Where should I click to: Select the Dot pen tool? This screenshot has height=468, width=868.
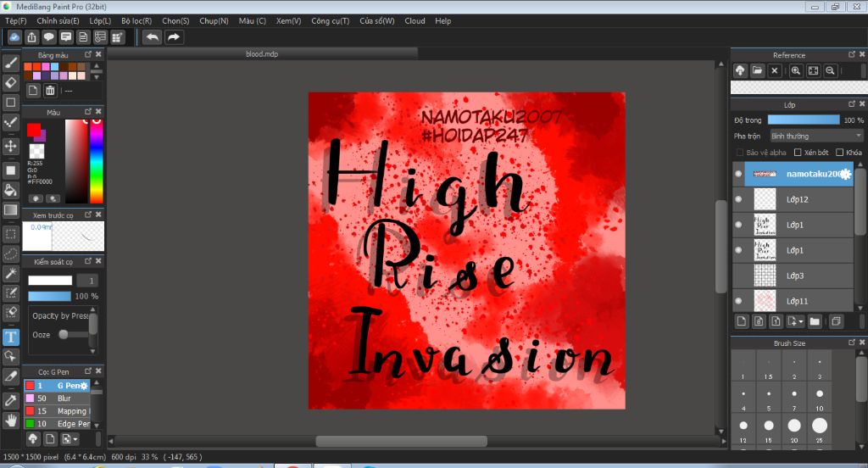pyautogui.click(x=10, y=122)
